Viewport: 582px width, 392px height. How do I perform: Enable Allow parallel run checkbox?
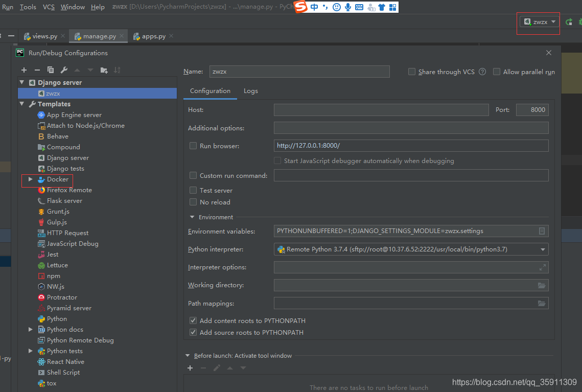point(496,72)
